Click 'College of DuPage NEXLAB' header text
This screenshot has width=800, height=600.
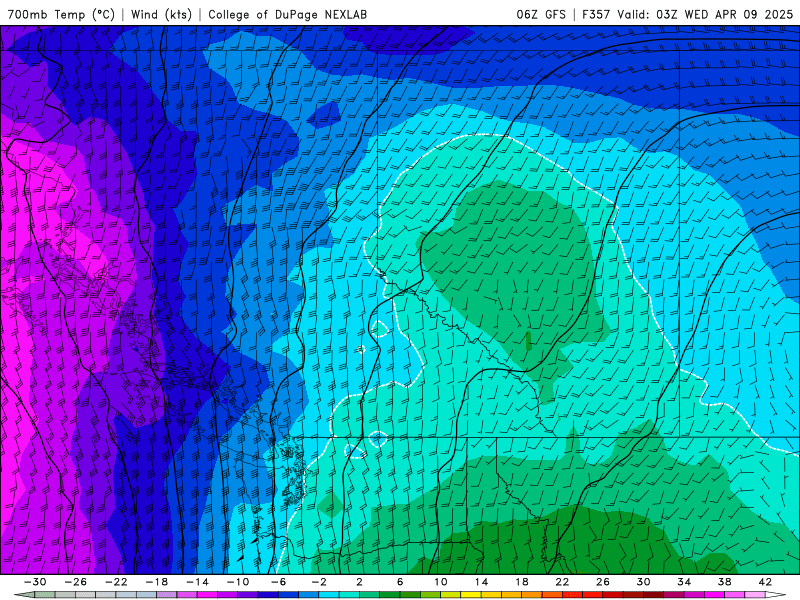[287, 14]
